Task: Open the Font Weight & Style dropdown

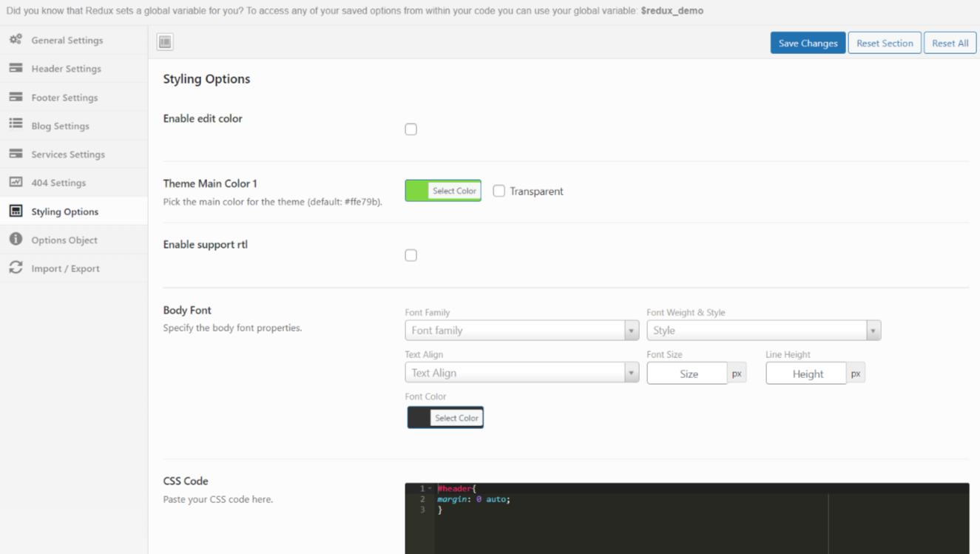Action: point(763,331)
